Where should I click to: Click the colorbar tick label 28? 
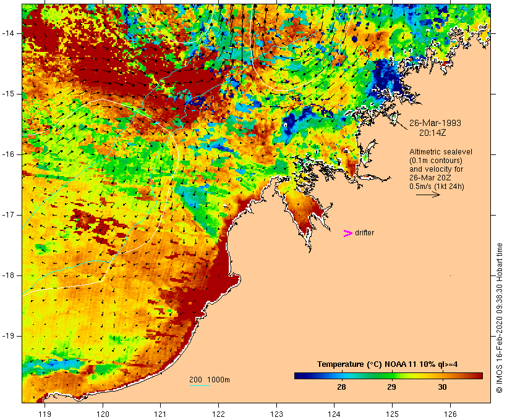[x=341, y=387]
